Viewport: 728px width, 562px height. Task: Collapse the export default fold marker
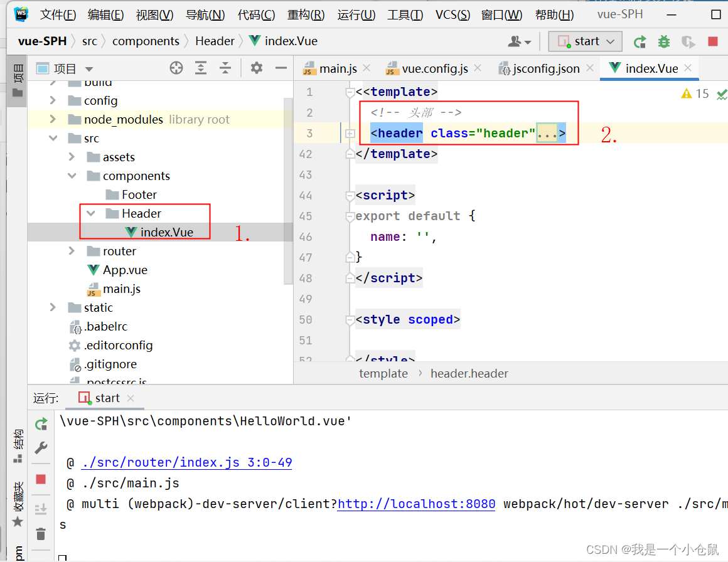click(350, 216)
